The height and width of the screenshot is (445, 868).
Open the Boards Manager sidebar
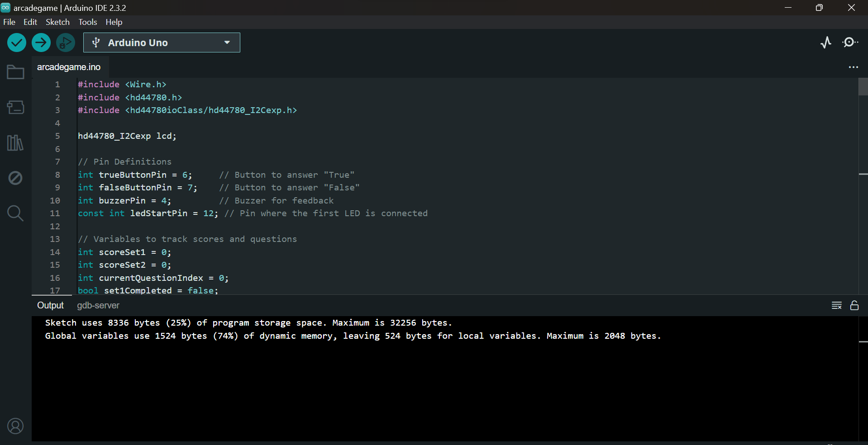coord(15,107)
